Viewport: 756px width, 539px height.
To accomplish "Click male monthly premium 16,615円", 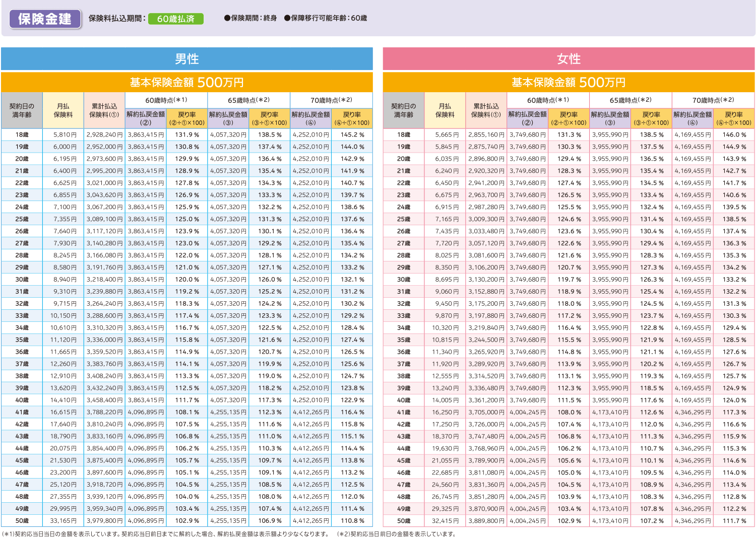I will click(x=64, y=413).
